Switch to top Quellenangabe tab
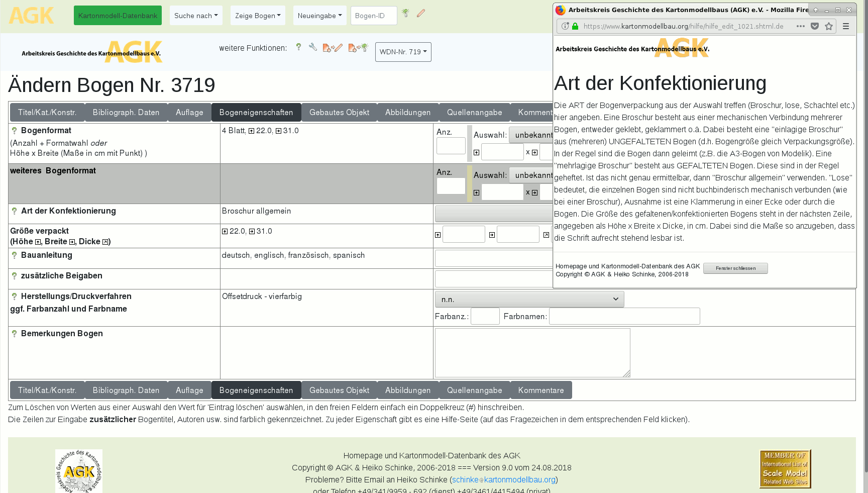The width and height of the screenshot is (868, 493). point(475,113)
